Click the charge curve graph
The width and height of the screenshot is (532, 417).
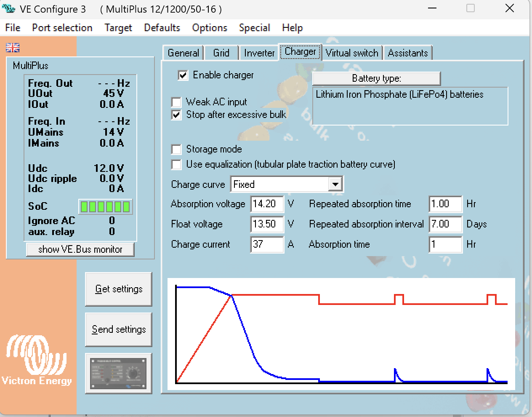click(x=341, y=334)
